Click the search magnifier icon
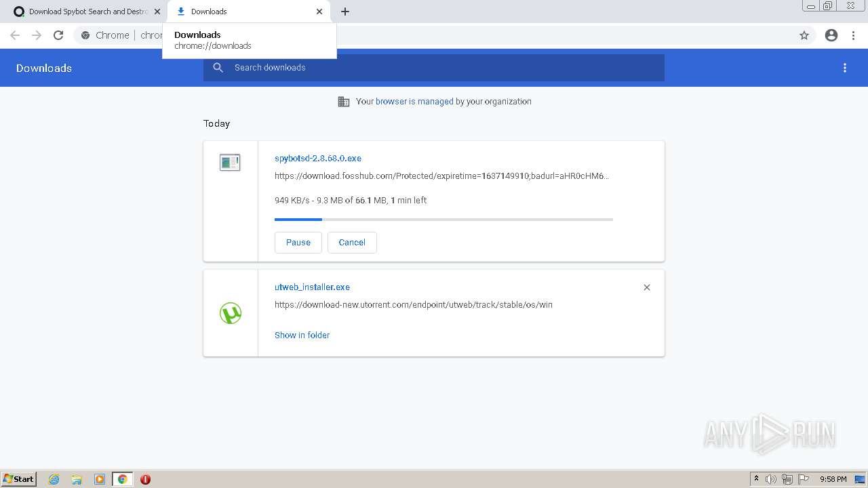The image size is (868, 488). pos(218,68)
